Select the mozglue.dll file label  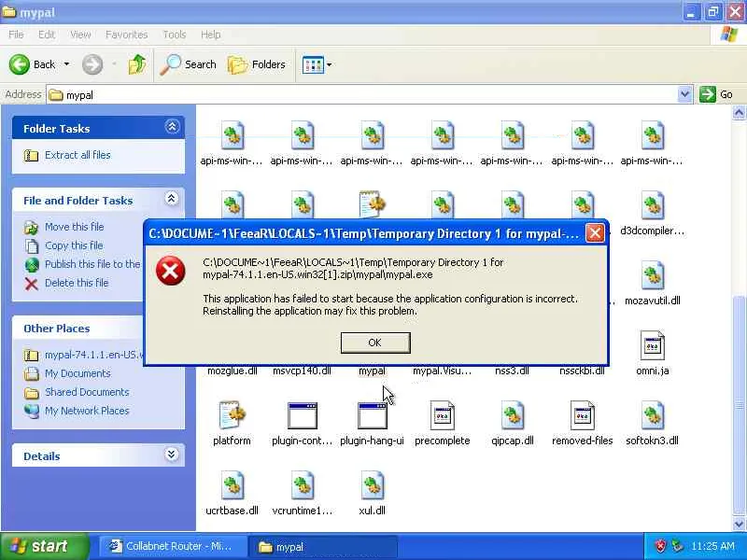232,371
